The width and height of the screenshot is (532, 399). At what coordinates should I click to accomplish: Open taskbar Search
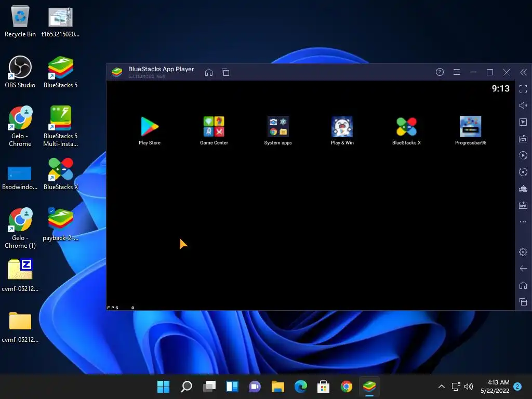187,387
